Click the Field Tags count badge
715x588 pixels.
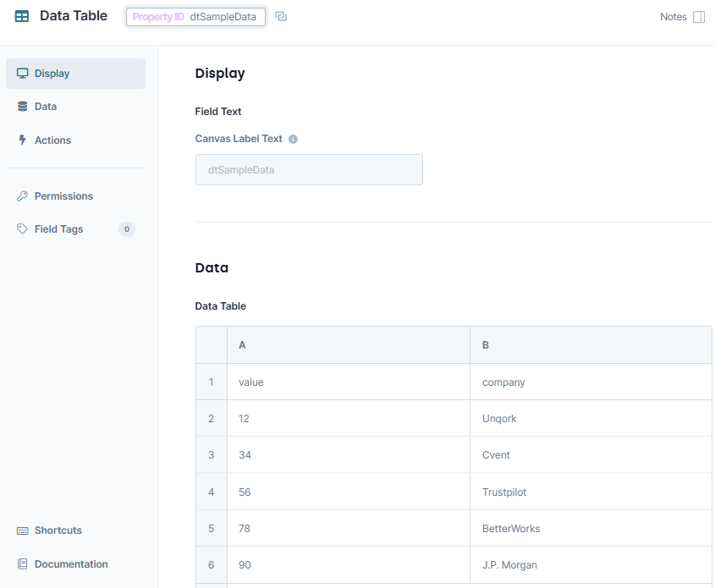pyautogui.click(x=127, y=229)
